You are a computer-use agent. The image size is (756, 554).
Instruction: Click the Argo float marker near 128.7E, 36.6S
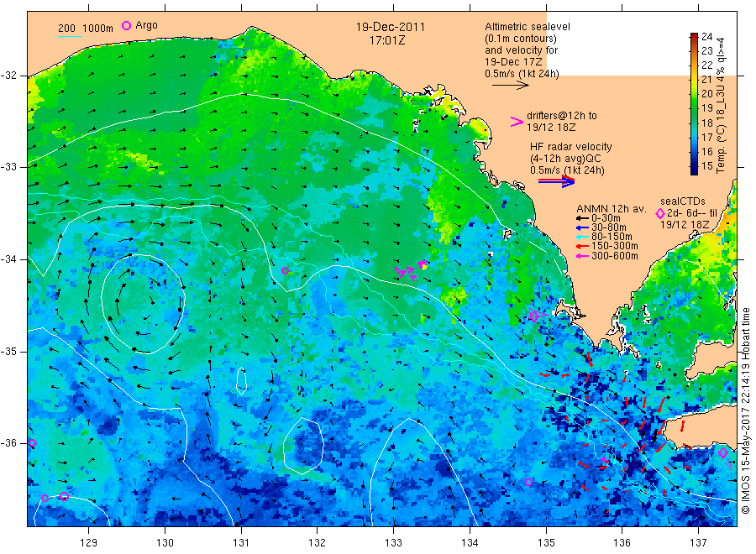pyautogui.click(x=64, y=496)
